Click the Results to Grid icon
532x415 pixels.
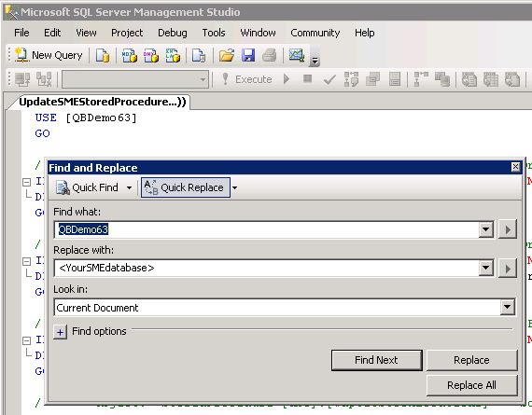click(491, 79)
